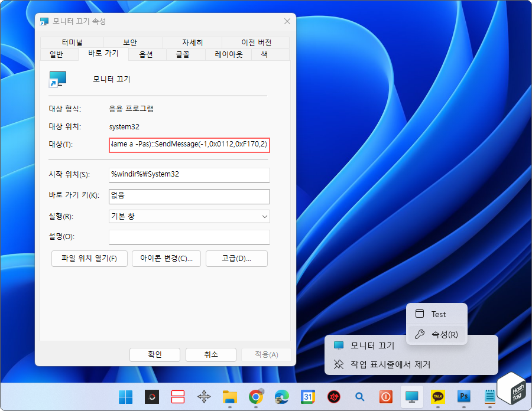Click the 파일 위치 열기(F) button
Image resolution: width=532 pixels, height=411 pixels.
pyautogui.click(x=89, y=258)
